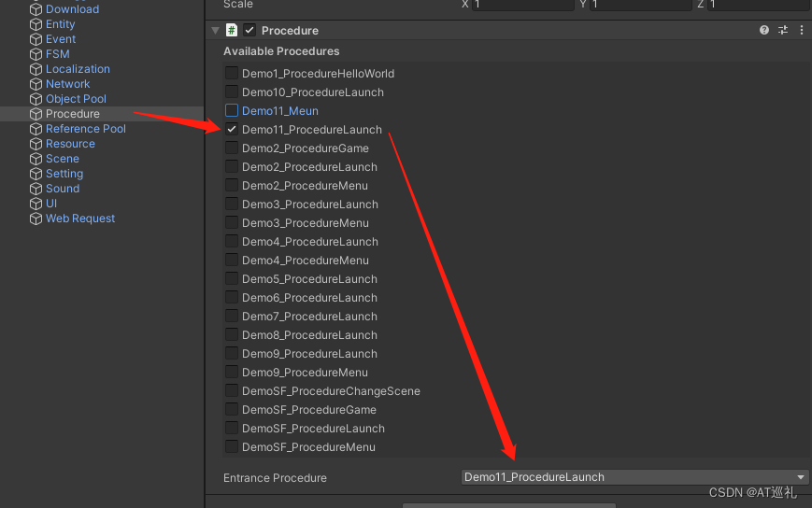Viewport: 812px width, 508px height.
Task: Select Web Request in the hierarchy
Action: 80,219
